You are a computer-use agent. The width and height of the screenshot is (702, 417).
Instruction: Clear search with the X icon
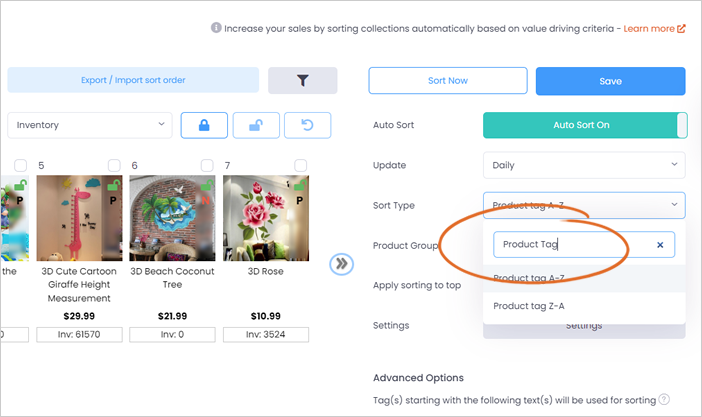(x=660, y=245)
